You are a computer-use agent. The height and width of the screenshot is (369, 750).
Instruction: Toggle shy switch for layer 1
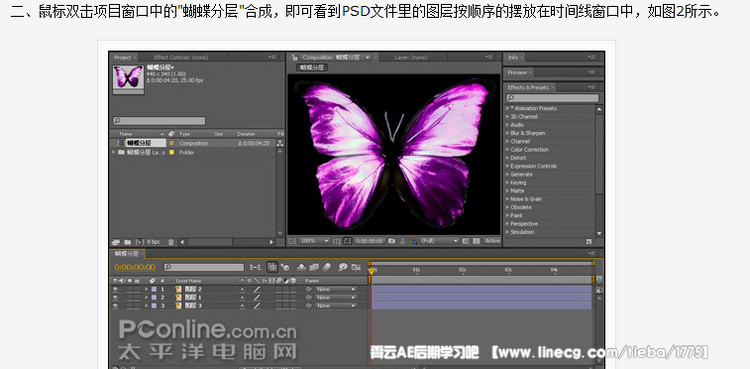click(242, 289)
